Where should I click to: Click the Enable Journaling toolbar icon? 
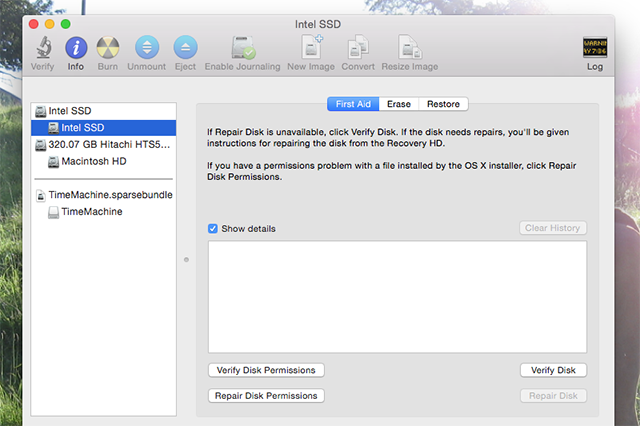coord(242,47)
